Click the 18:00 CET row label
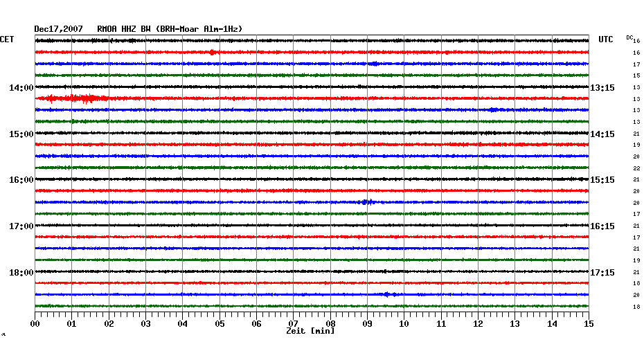644x342 pixels. (21, 273)
